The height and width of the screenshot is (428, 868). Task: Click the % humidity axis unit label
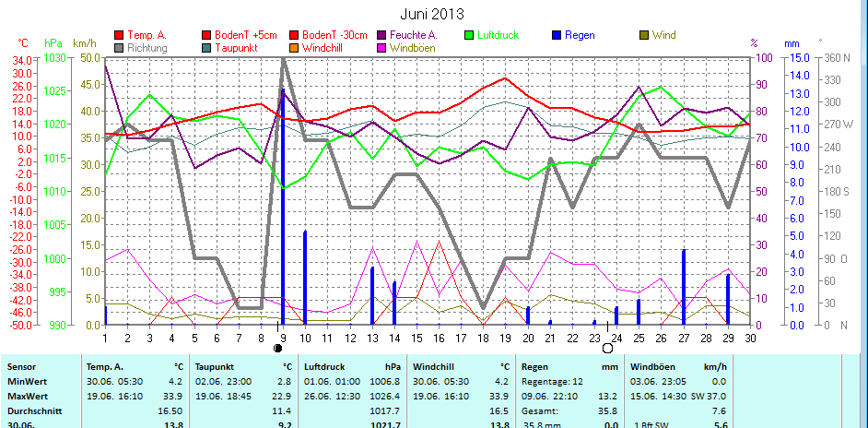pyautogui.click(x=754, y=42)
